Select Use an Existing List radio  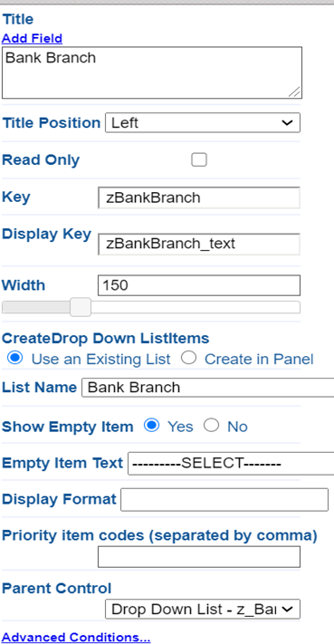pos(15,358)
